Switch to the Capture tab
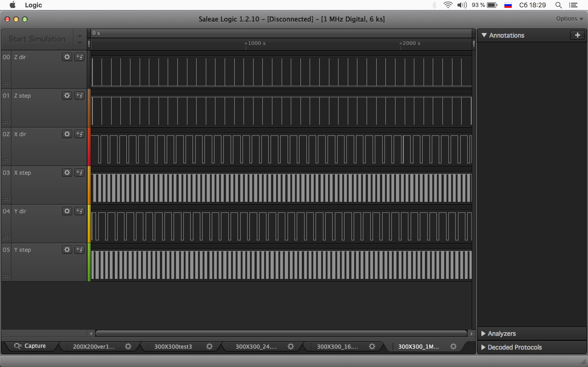Image resolution: width=588 pixels, height=367 pixels. (30, 346)
